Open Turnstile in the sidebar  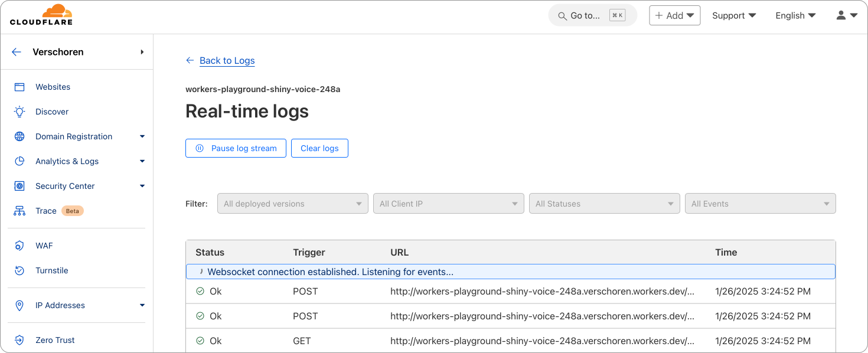pos(52,270)
